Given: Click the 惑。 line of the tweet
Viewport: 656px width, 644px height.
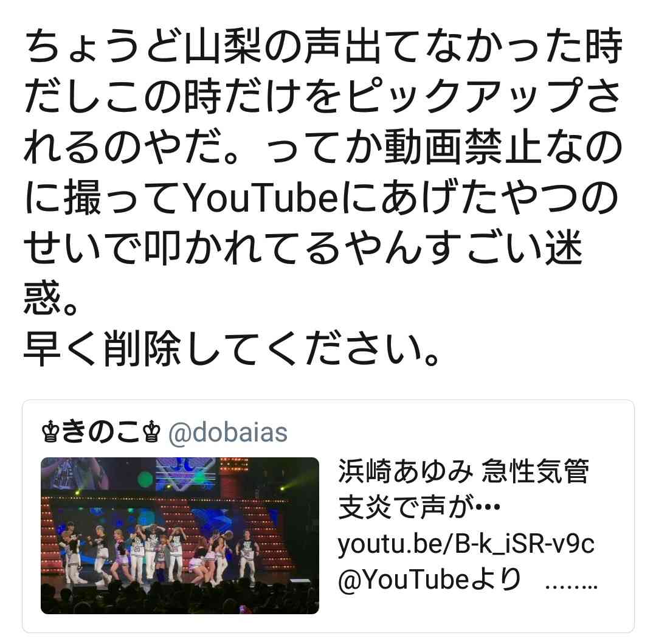Looking at the screenshot, I should (50, 299).
